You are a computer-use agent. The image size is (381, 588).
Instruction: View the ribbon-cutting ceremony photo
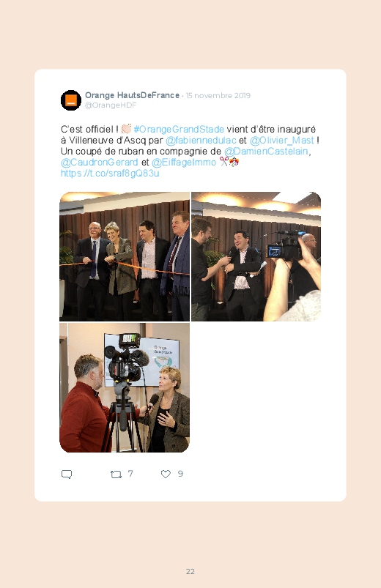pyautogui.click(x=125, y=256)
